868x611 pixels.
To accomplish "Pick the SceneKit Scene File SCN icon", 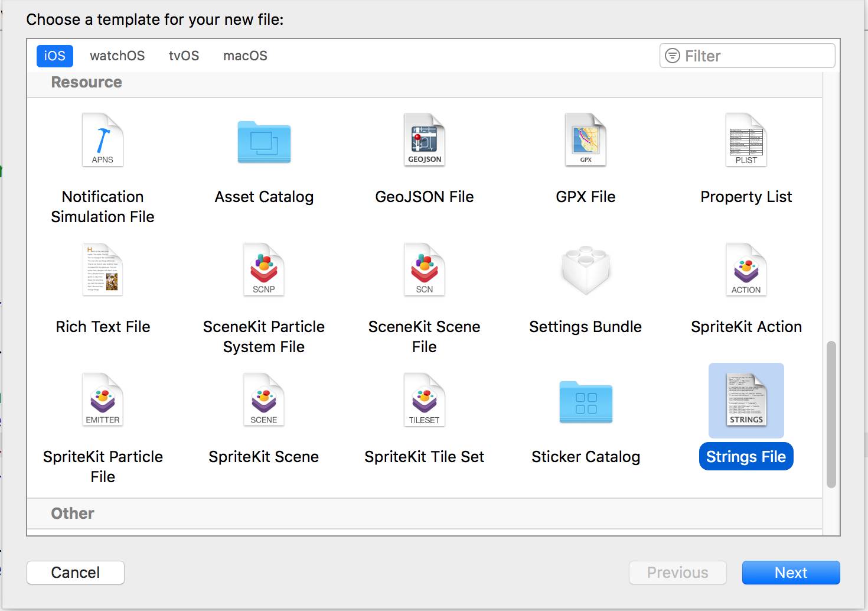I will [x=425, y=269].
